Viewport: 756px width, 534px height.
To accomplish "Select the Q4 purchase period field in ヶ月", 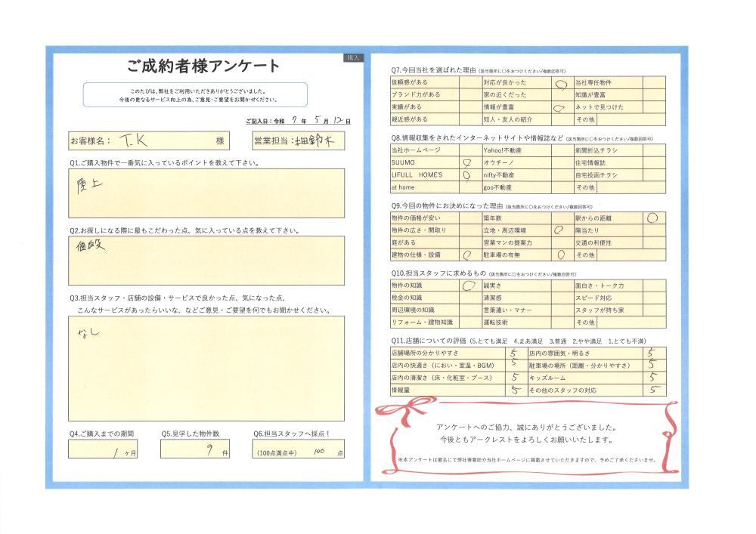I will click(x=103, y=449).
